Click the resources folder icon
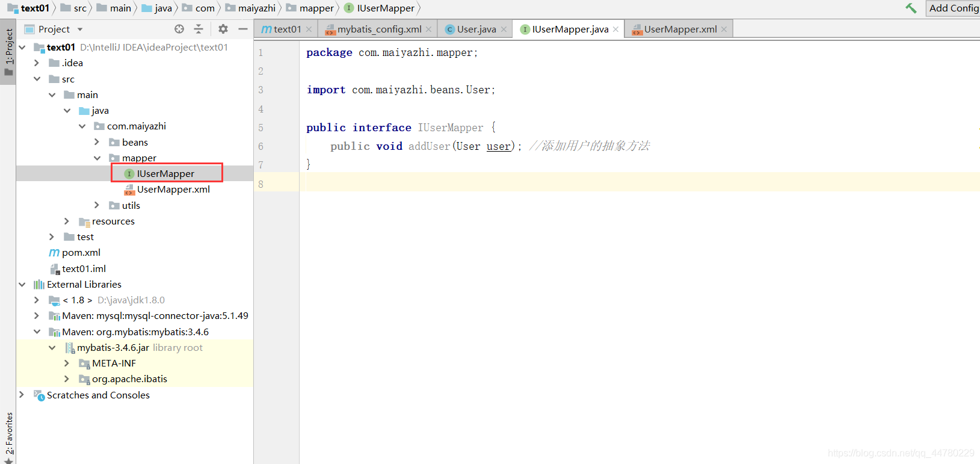The width and height of the screenshot is (980, 464). click(84, 221)
